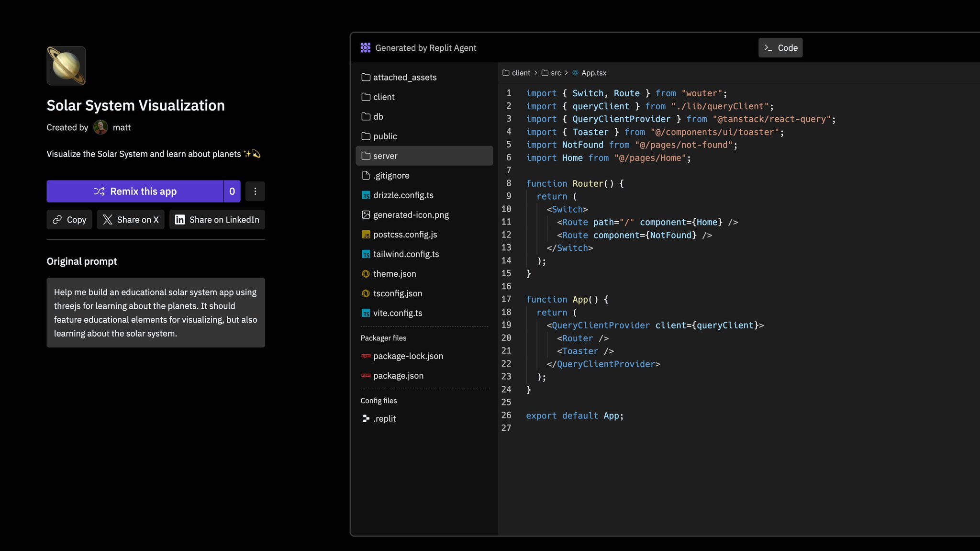Switch to the Code tab
The height and width of the screenshot is (551, 980).
[x=780, y=48]
